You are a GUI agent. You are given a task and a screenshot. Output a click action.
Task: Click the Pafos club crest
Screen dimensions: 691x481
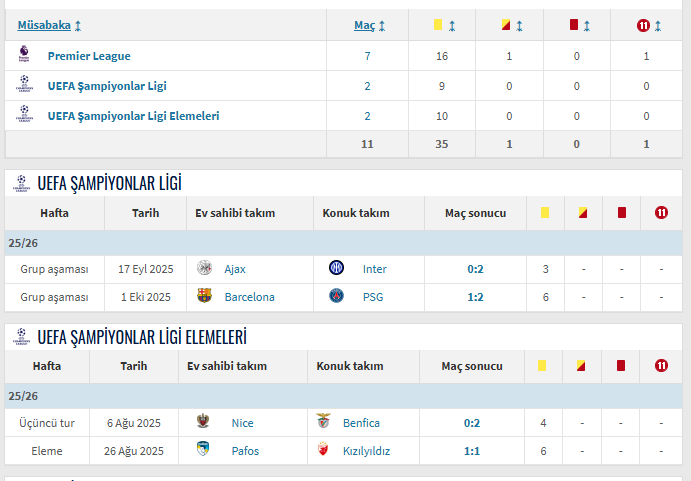[202, 450]
